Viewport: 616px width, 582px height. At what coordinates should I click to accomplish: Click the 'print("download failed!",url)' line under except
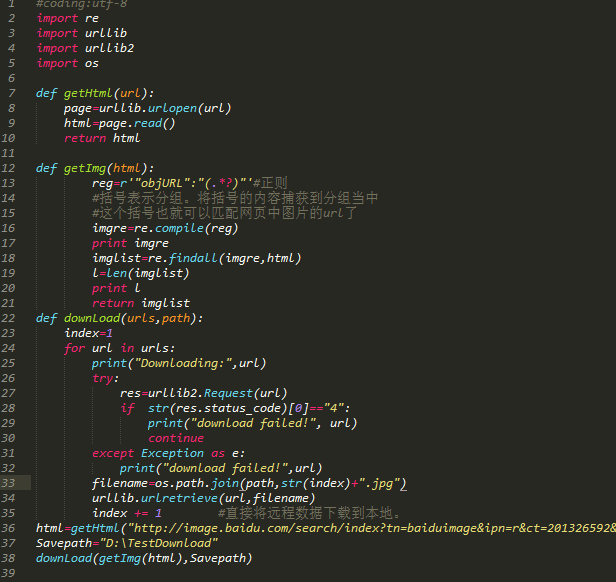click(x=221, y=468)
